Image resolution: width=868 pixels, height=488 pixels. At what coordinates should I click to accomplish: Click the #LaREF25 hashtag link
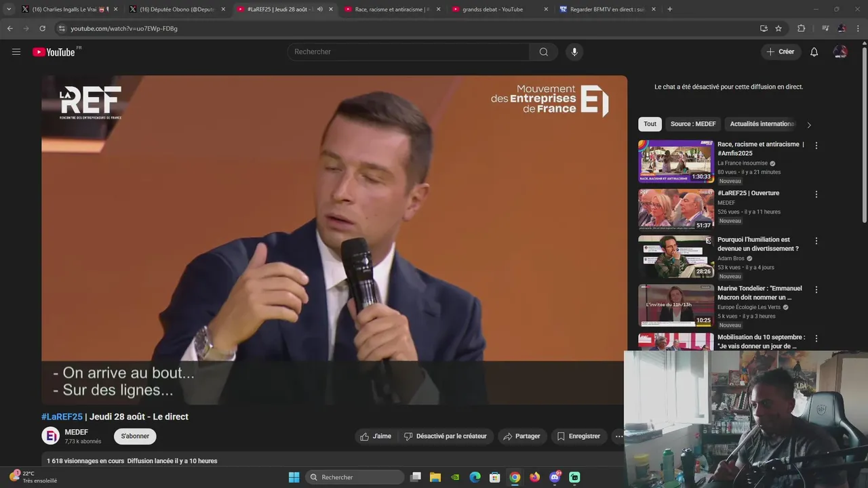coord(62,417)
